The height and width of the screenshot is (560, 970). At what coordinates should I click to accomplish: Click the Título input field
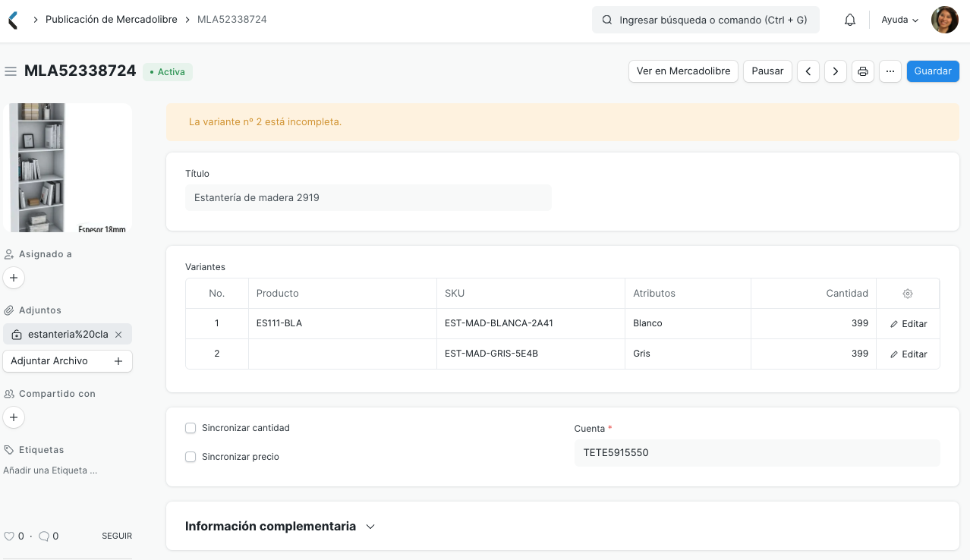[368, 198]
